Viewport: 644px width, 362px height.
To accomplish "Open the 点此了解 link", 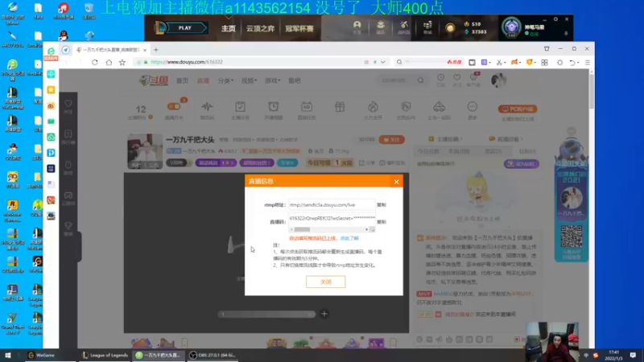I will [x=349, y=238].
